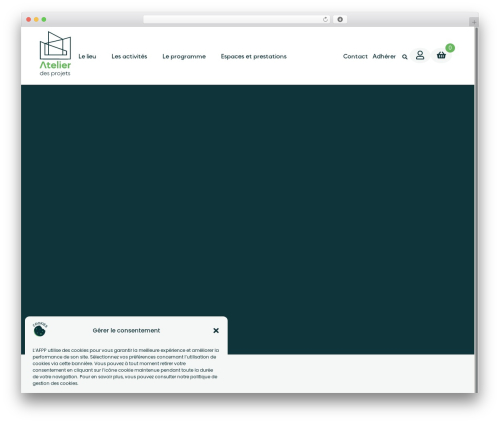Viewport: 500px width, 423px height.
Task: Click the red window close dot
Action: (29, 19)
